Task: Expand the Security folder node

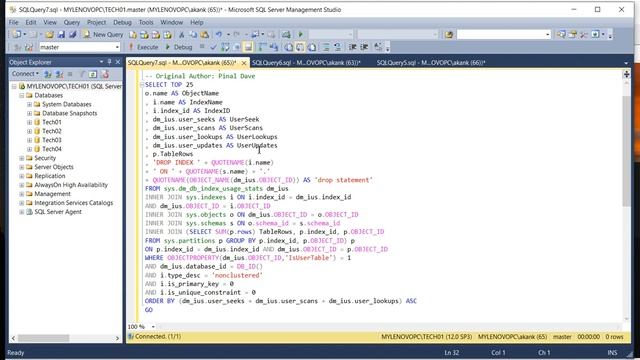Action: [22, 158]
